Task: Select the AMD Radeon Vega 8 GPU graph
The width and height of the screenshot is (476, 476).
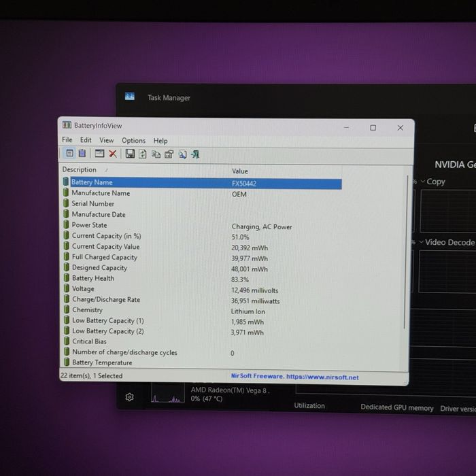Action: point(168,394)
